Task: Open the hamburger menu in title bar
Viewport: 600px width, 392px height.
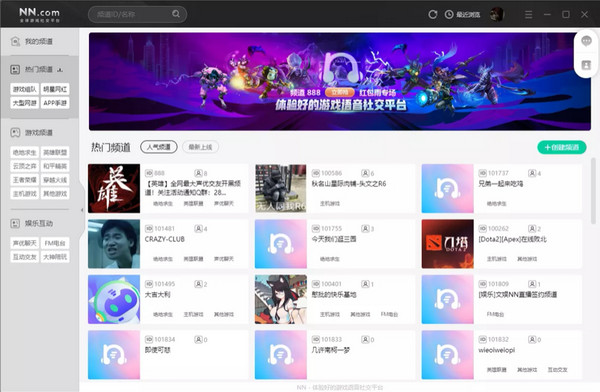Action: (x=528, y=15)
